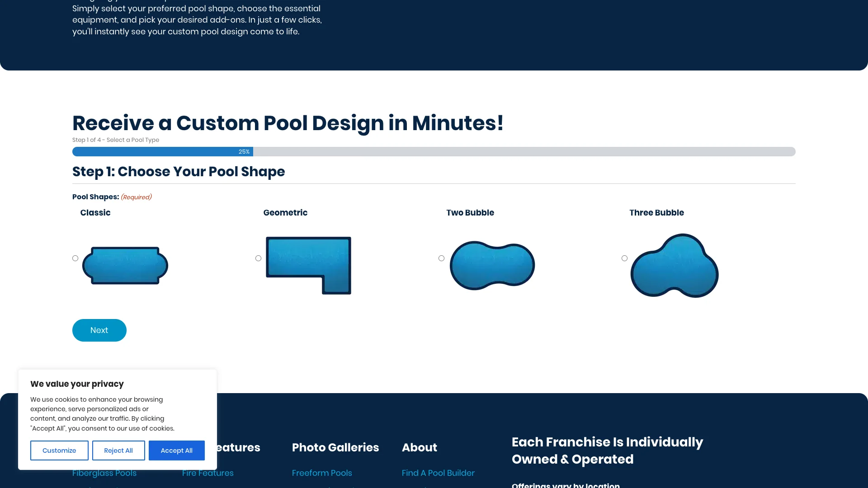This screenshot has height=488, width=868.
Task: Select the Classic pool shape radio button
Action: pyautogui.click(x=75, y=258)
